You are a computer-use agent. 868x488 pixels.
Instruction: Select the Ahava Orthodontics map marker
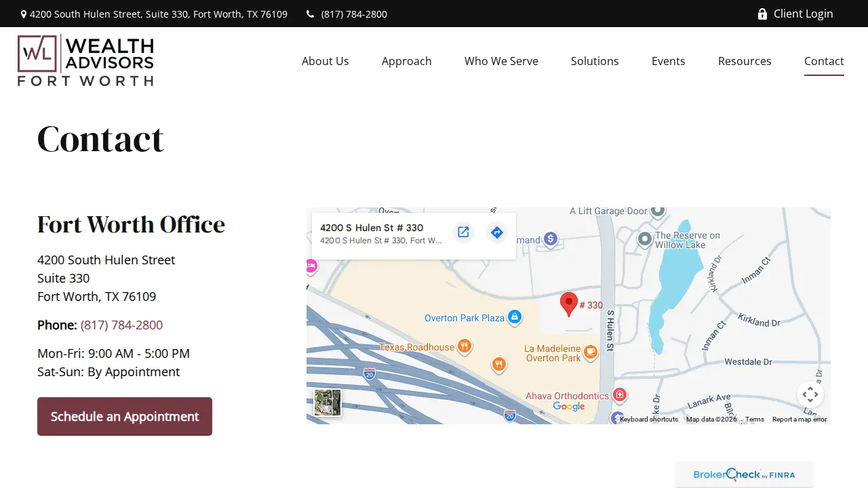coord(619,394)
